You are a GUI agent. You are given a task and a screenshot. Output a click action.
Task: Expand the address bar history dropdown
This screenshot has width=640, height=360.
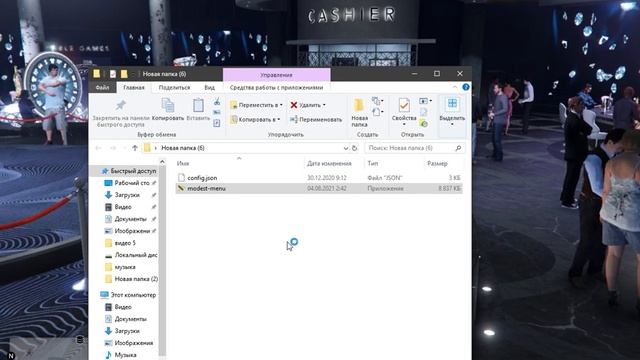[346, 148]
